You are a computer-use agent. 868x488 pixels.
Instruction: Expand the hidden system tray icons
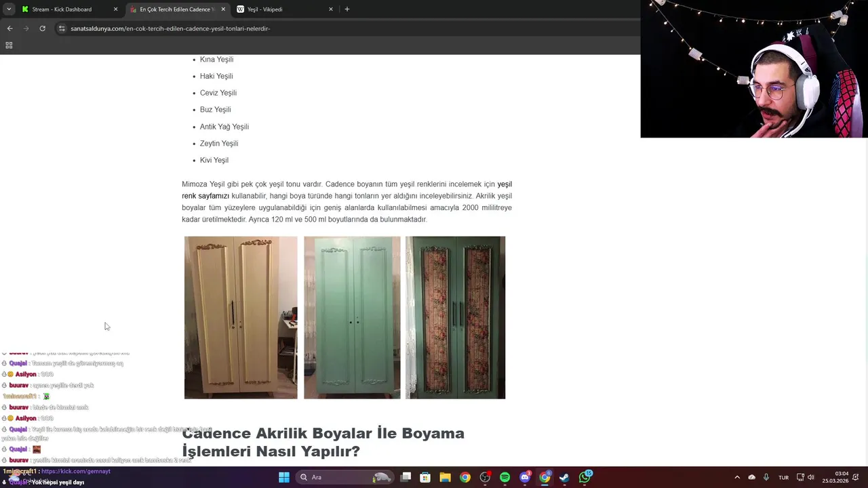737,477
